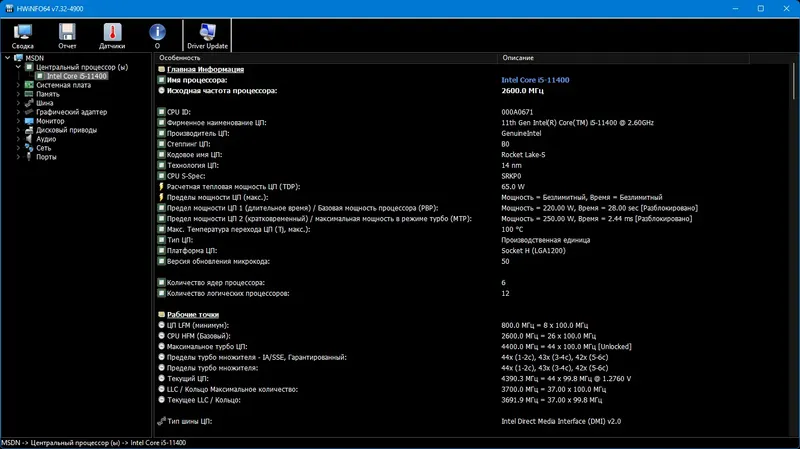800x449 pixels.
Task: Click the CPU HFM (Базовый) row label
Action: coord(198,336)
